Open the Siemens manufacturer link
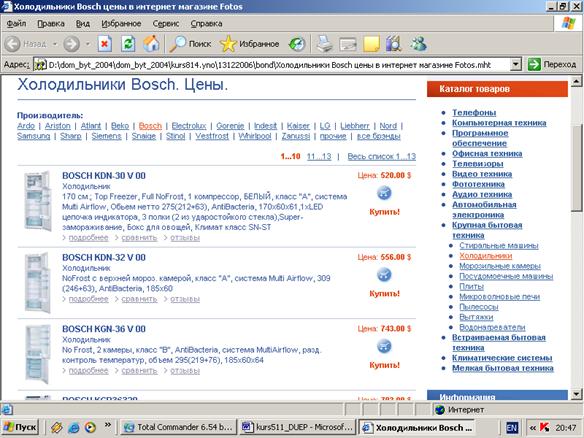The width and height of the screenshot is (584, 438). tap(107, 136)
